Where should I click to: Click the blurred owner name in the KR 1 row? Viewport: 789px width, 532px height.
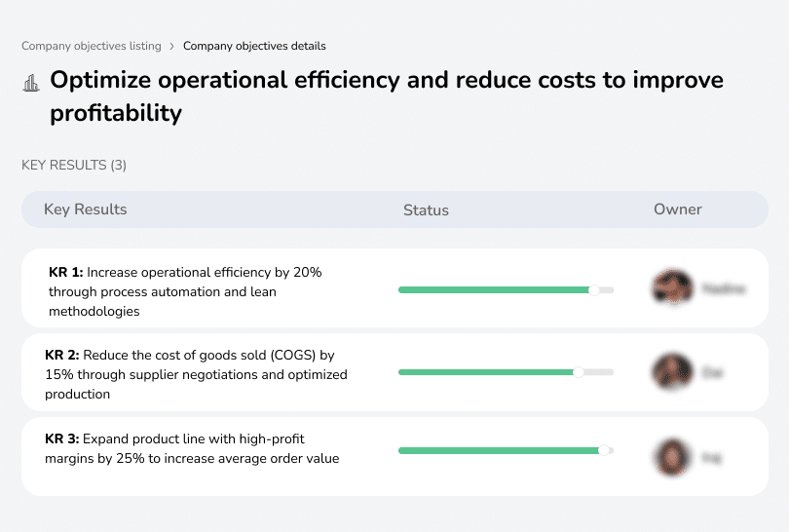tap(724, 288)
